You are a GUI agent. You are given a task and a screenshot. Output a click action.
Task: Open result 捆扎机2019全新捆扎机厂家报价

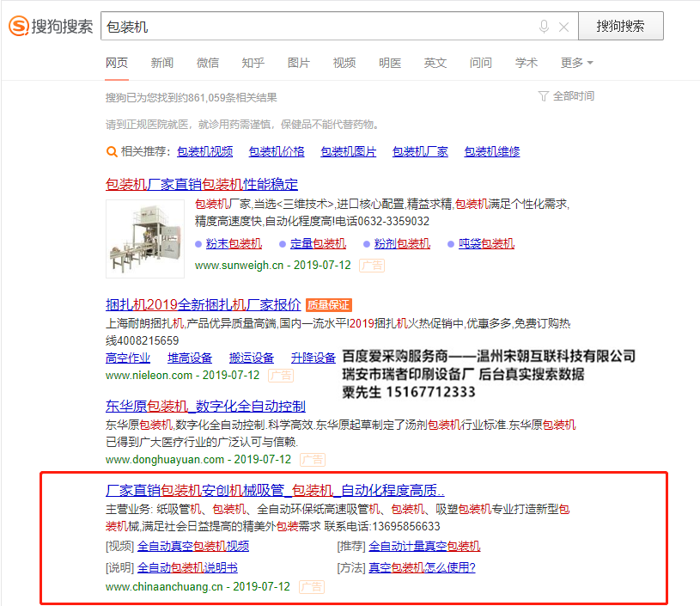[204, 305]
